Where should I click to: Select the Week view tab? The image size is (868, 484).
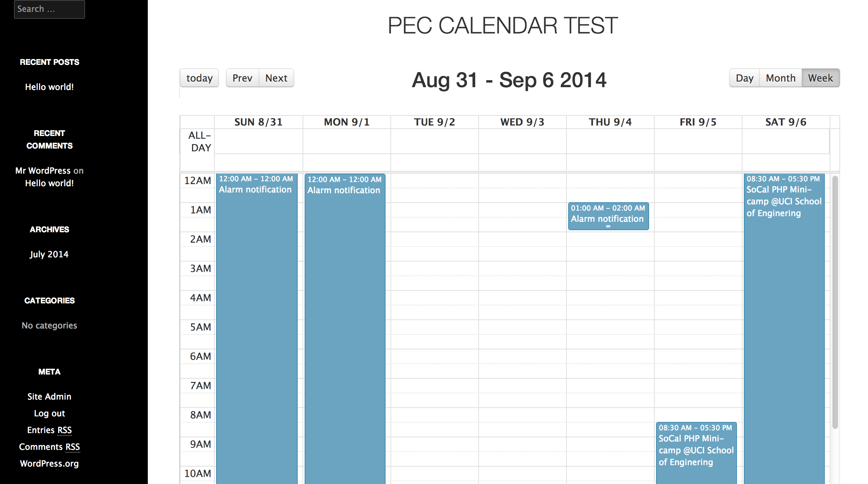coord(821,78)
